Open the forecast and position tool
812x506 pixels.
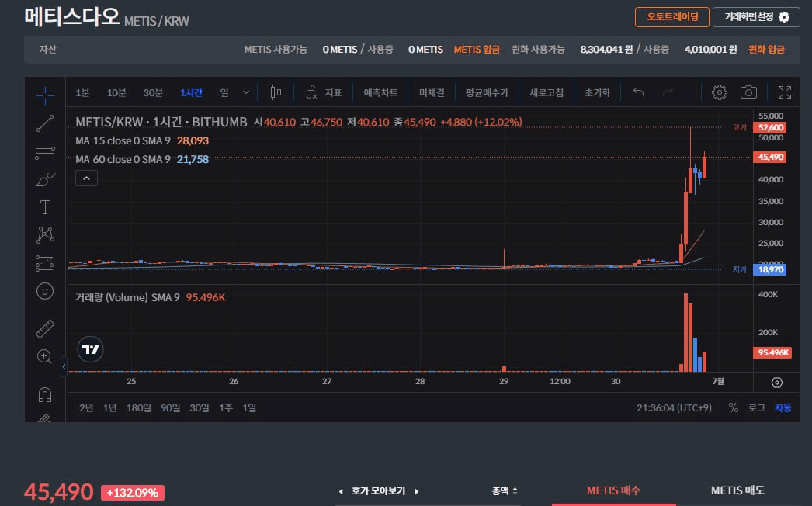45,263
